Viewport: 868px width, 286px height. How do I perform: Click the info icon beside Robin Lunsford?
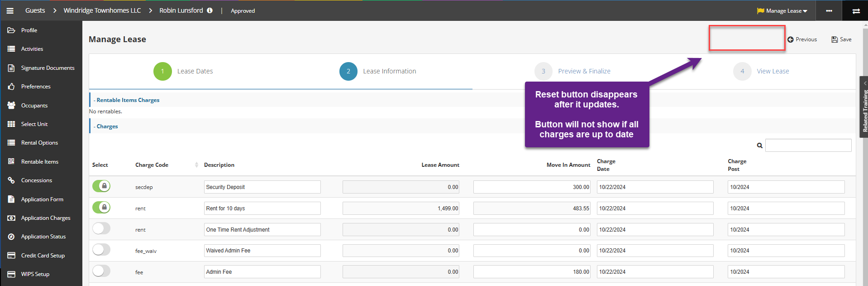coord(210,10)
